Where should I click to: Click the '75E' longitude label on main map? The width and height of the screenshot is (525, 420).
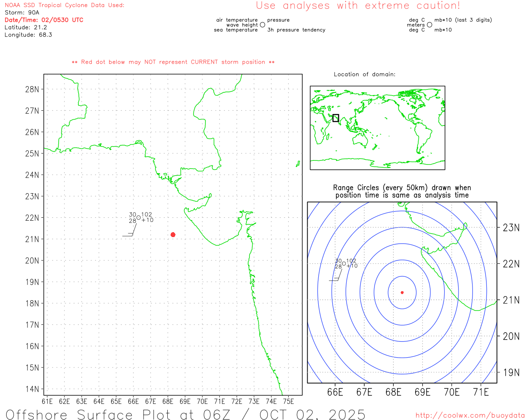point(288,401)
